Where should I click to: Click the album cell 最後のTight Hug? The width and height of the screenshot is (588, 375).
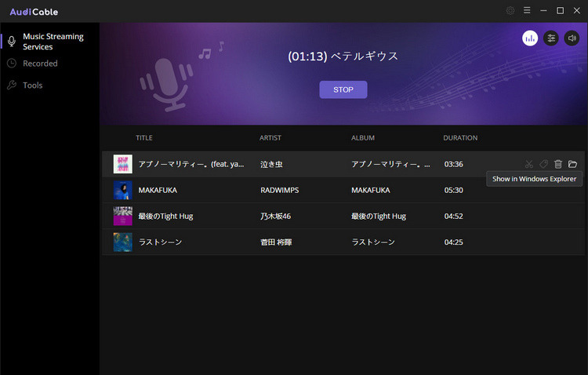pyautogui.click(x=379, y=217)
